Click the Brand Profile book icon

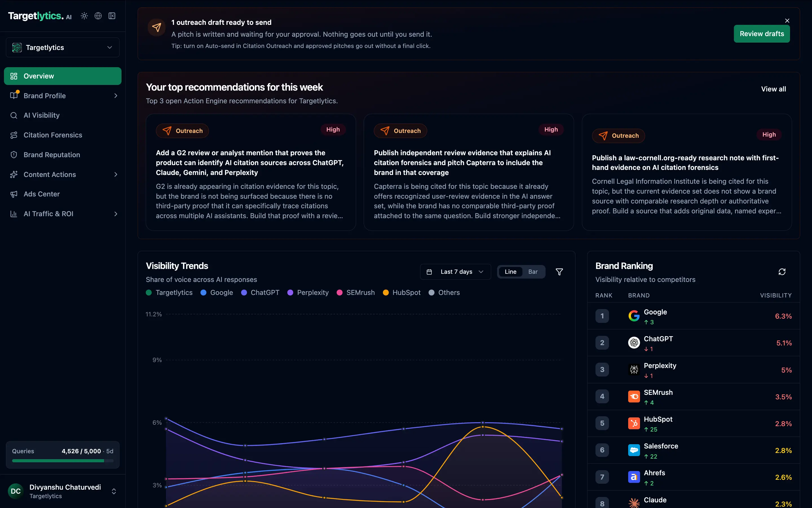pyautogui.click(x=14, y=96)
